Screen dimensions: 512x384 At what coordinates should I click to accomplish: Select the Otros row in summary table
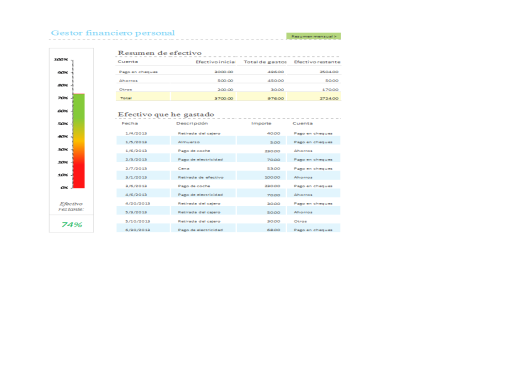click(x=228, y=89)
